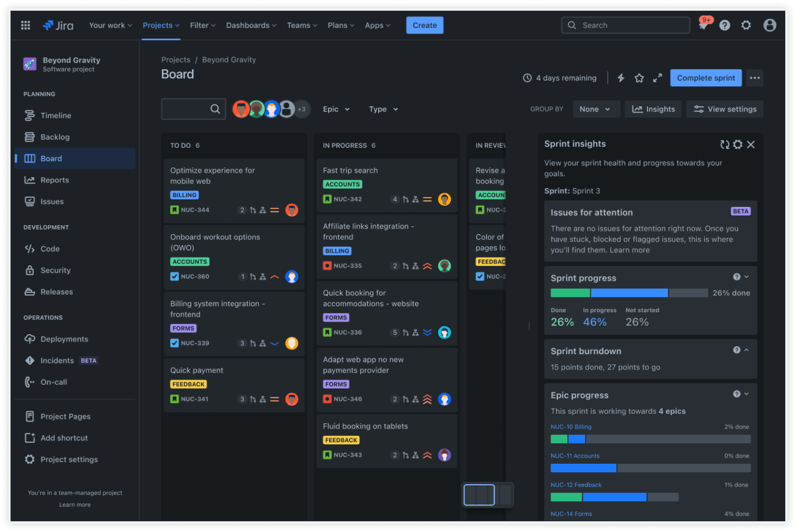The height and width of the screenshot is (532, 796).
Task: Click the Jira logo
Action: pyautogui.click(x=58, y=25)
